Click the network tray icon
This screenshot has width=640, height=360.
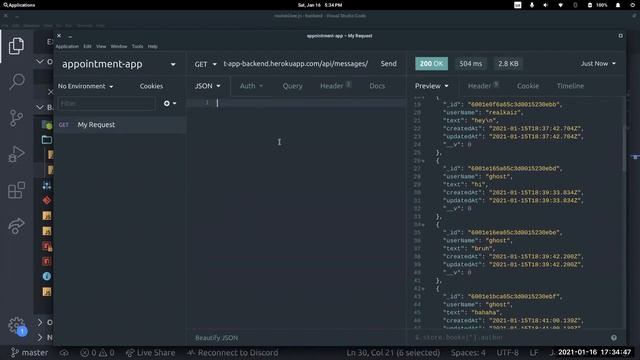[x=560, y=5]
